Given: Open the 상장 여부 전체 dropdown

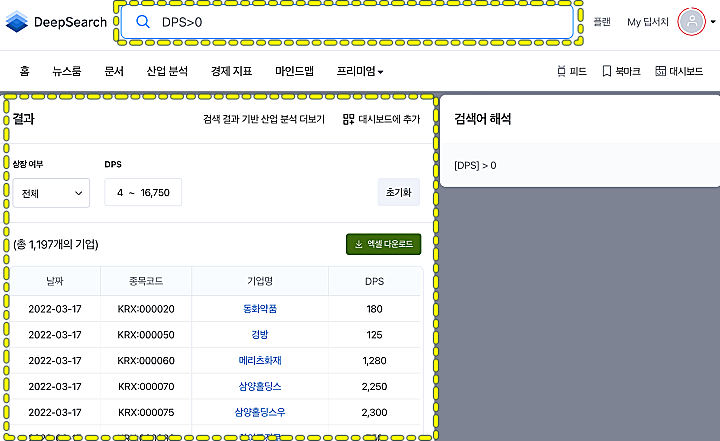Looking at the screenshot, I should (x=51, y=193).
